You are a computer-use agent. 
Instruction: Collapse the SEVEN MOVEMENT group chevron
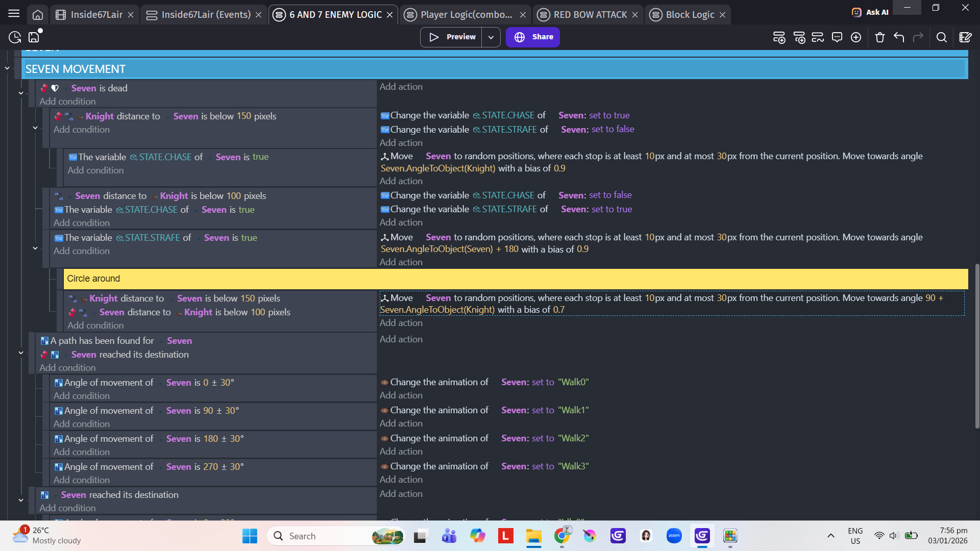tap(7, 68)
